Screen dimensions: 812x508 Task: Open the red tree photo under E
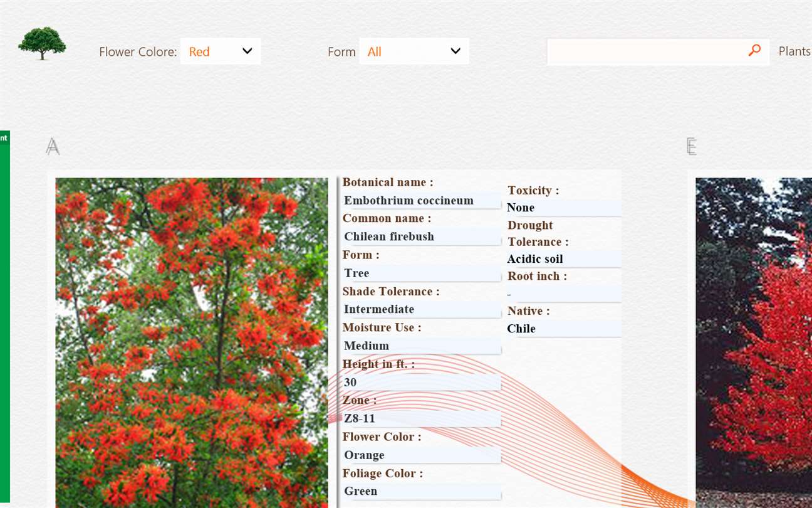pyautogui.click(x=754, y=342)
